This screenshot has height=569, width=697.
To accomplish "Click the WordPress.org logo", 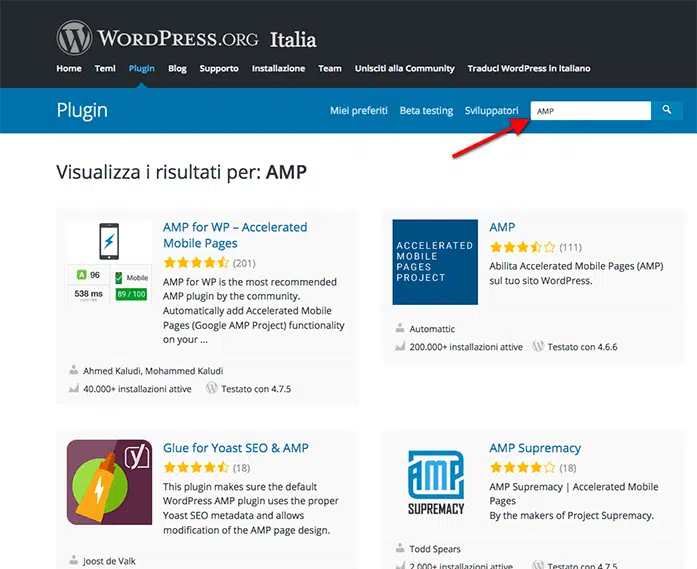I will (x=157, y=38).
